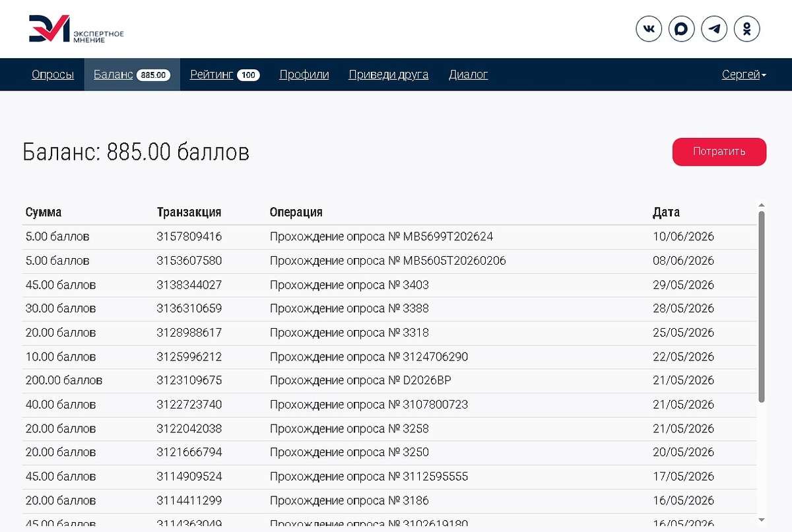Click the Транзакция column header
Image resolution: width=792 pixels, height=532 pixels.
(189, 213)
